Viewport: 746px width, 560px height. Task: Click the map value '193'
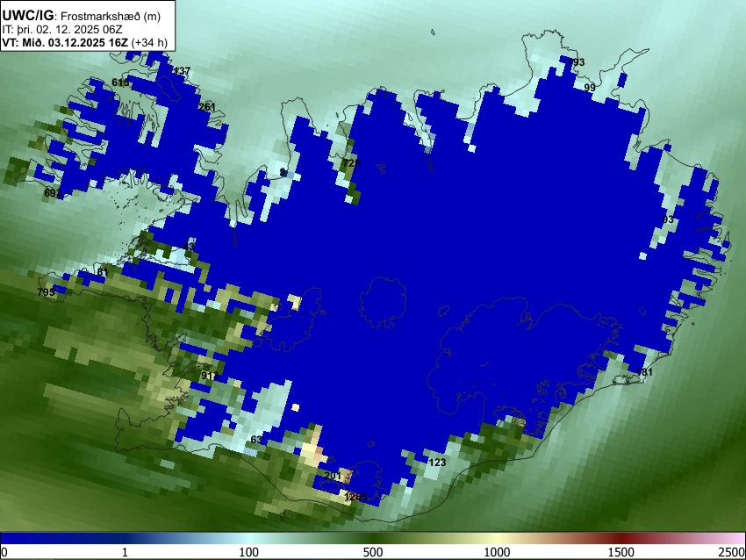(x=576, y=62)
